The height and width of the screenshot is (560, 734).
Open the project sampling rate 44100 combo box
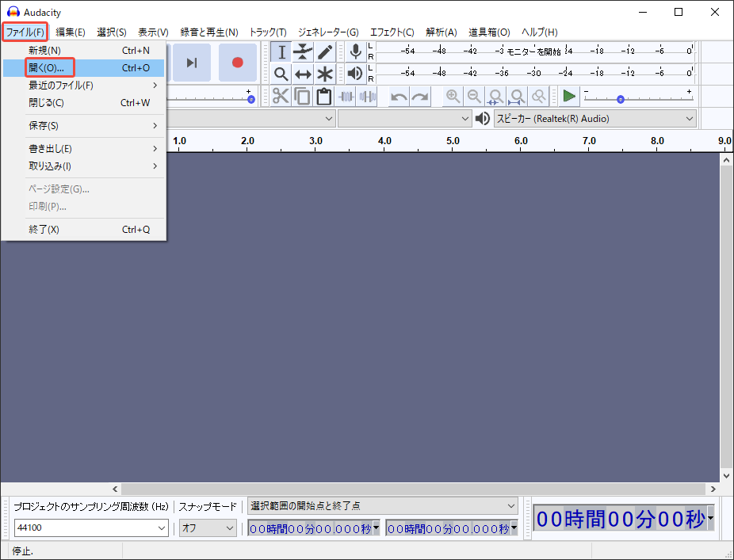point(91,528)
